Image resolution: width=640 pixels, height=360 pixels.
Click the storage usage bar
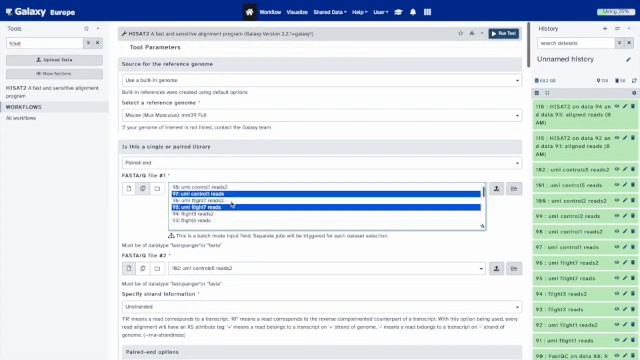tap(616, 12)
